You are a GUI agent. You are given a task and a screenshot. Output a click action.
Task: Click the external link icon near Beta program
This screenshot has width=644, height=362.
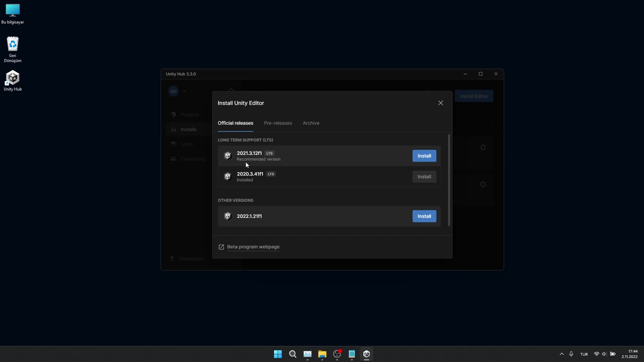[x=221, y=247]
